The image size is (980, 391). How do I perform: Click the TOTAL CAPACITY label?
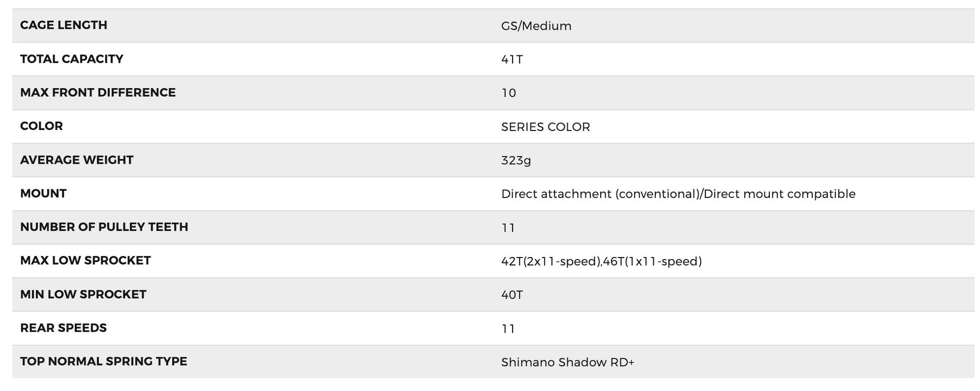coord(72,59)
